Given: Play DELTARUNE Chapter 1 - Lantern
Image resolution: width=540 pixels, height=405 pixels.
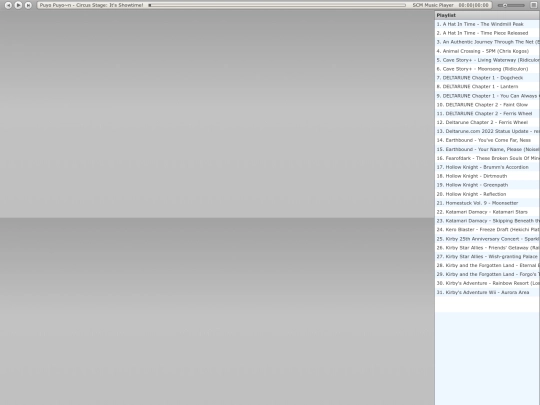Looking at the screenshot, I should 487,87.
